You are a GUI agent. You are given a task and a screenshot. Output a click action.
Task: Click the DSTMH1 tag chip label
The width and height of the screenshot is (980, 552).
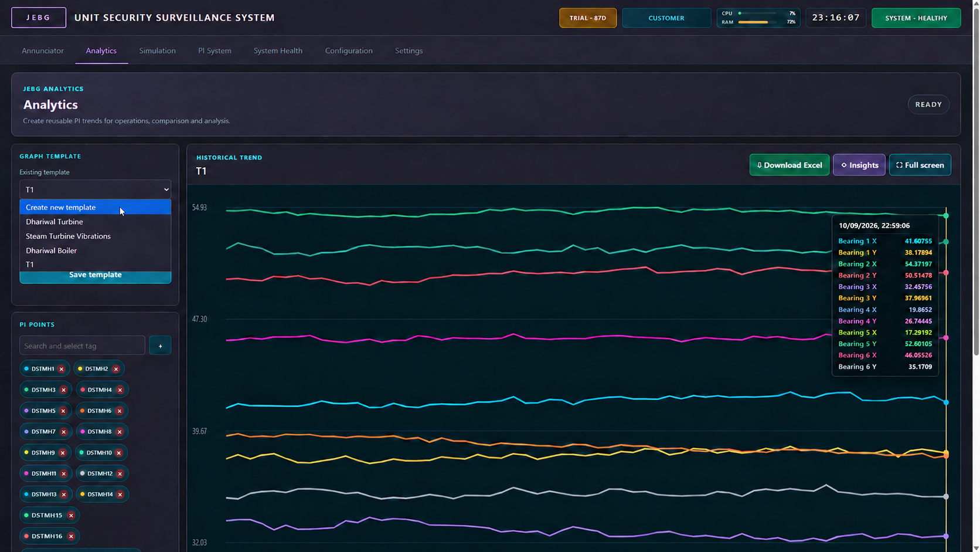pos(43,369)
